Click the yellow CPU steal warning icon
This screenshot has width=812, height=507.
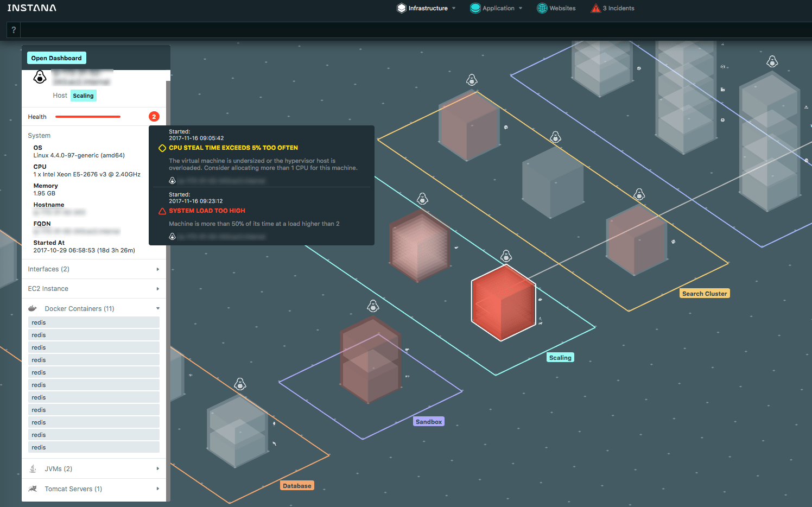point(162,148)
